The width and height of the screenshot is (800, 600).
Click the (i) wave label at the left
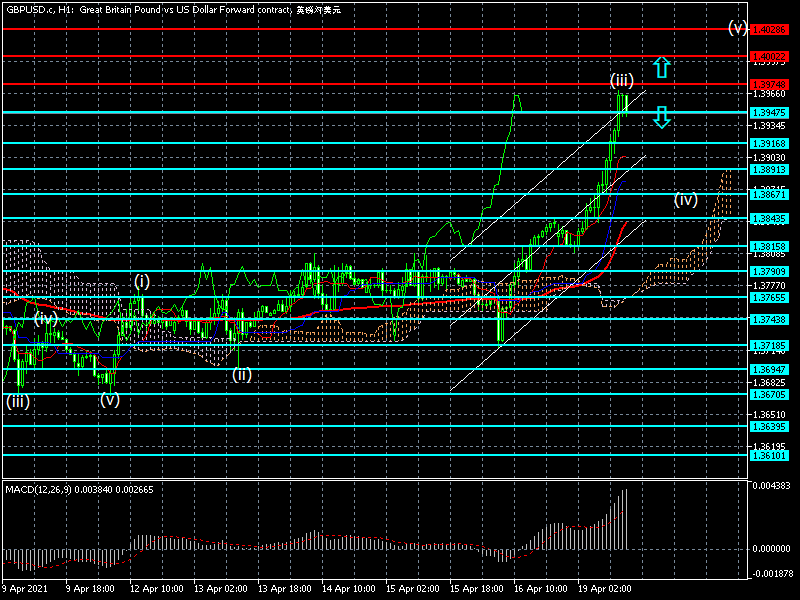142,281
